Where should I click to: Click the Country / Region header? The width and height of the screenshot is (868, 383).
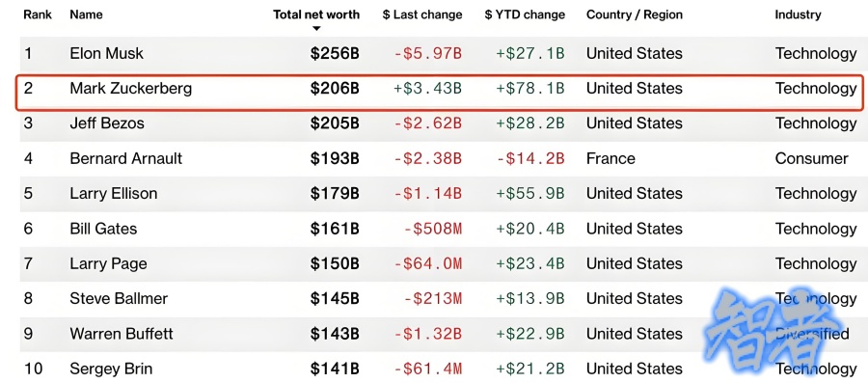click(x=635, y=14)
